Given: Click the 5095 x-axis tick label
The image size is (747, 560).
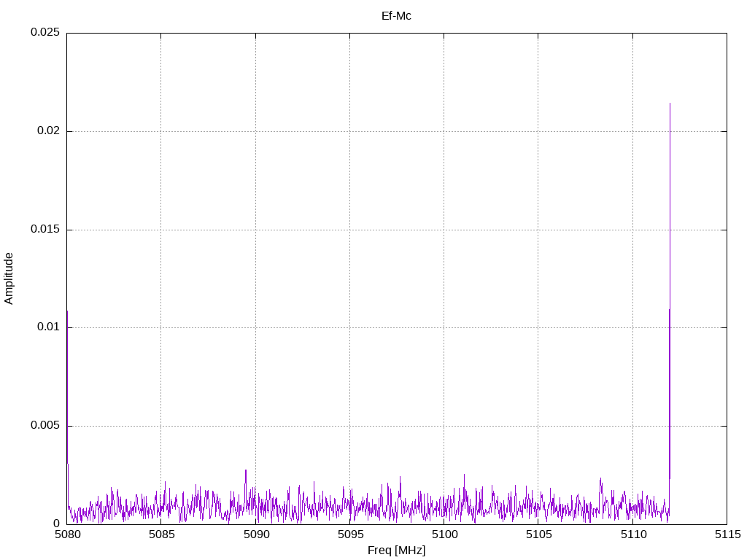Looking at the screenshot, I should (x=350, y=534).
